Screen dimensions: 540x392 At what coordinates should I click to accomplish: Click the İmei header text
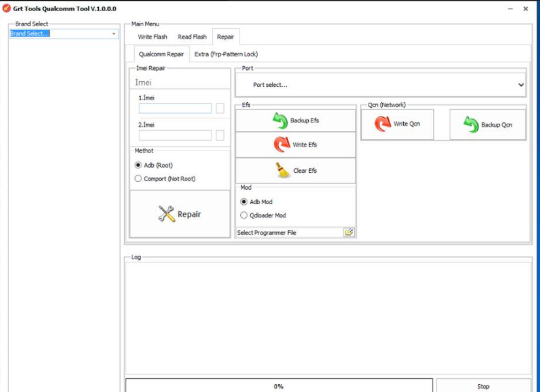click(143, 82)
